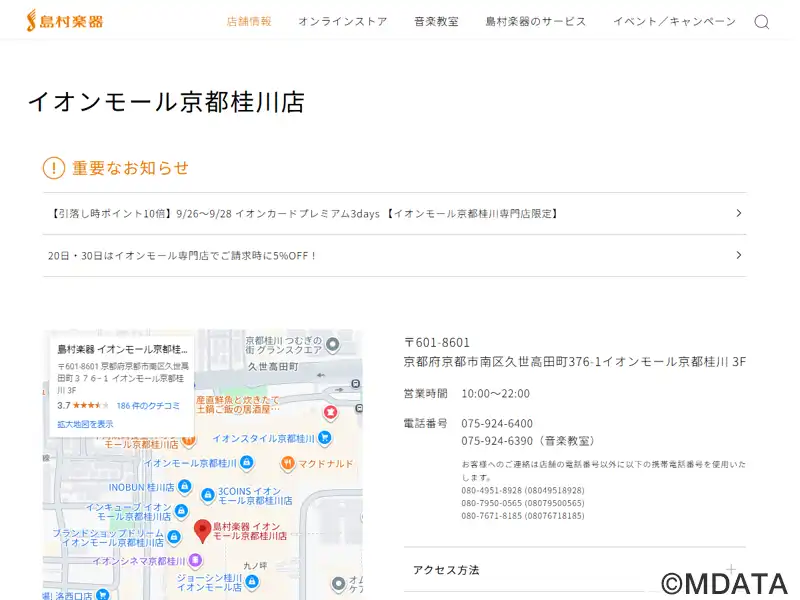Expand the アクセス方法 accordion section

[x=574, y=570]
